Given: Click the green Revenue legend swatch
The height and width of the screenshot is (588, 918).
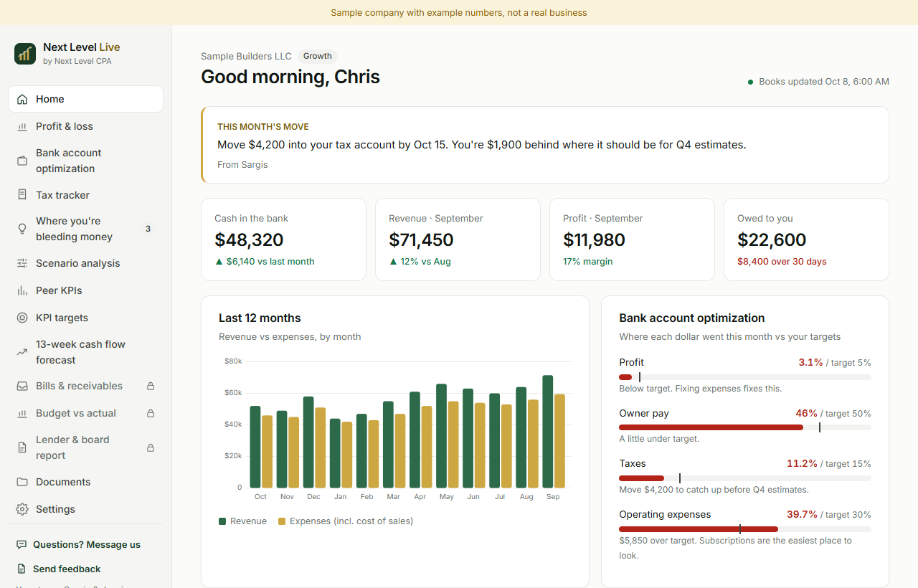Looking at the screenshot, I should click(222, 521).
